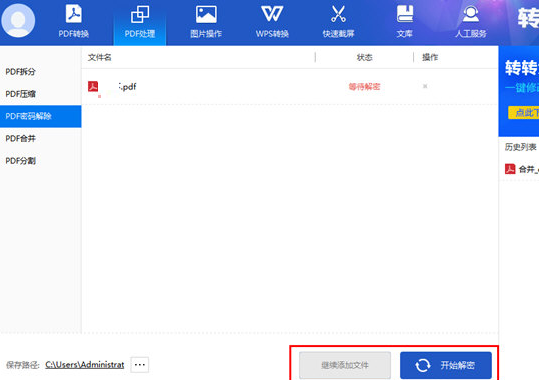Image resolution: width=539 pixels, height=380 pixels.
Task: Click the 转转 advertisement banner
Action: click(x=519, y=91)
